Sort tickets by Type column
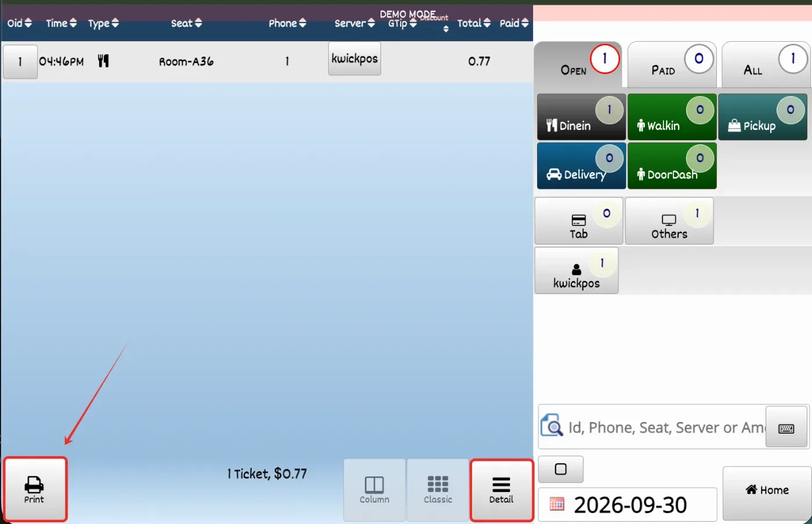 click(x=103, y=23)
